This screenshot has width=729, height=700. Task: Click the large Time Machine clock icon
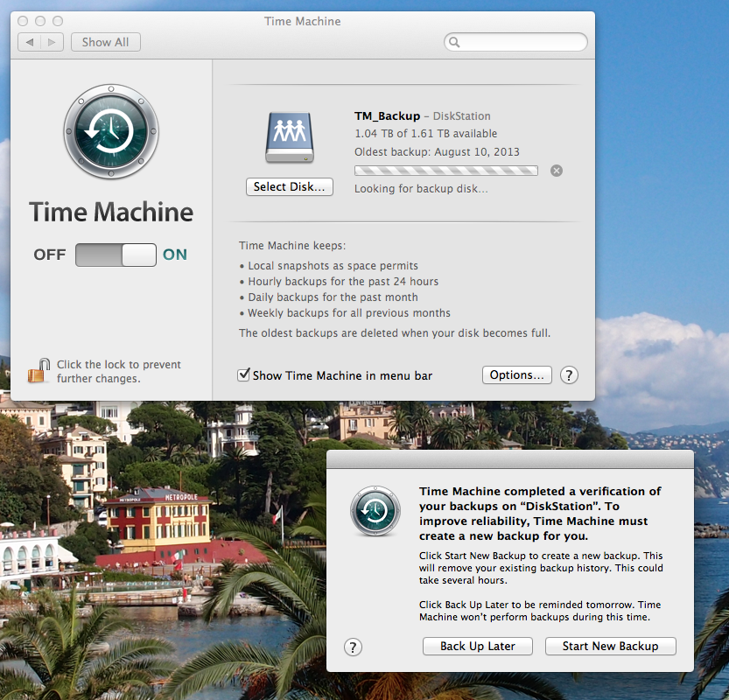click(111, 130)
